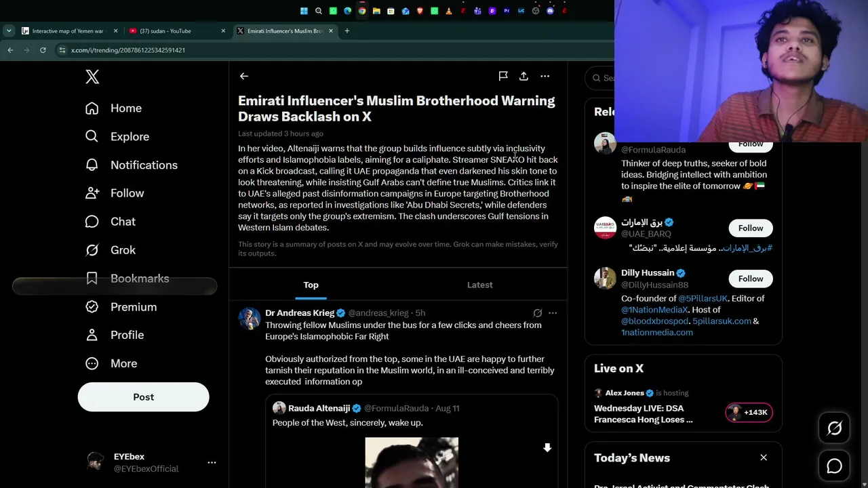Open Grok from the sidebar

110,250
